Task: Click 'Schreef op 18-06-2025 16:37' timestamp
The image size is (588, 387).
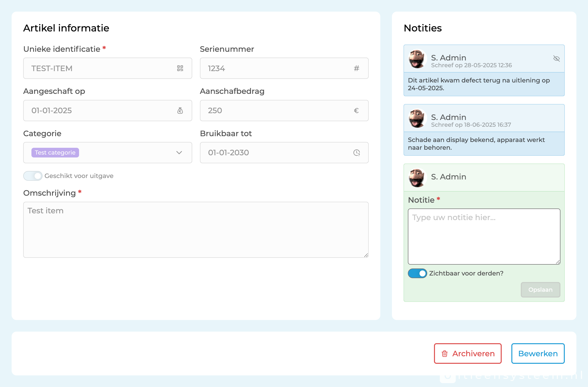Action: pos(471,125)
